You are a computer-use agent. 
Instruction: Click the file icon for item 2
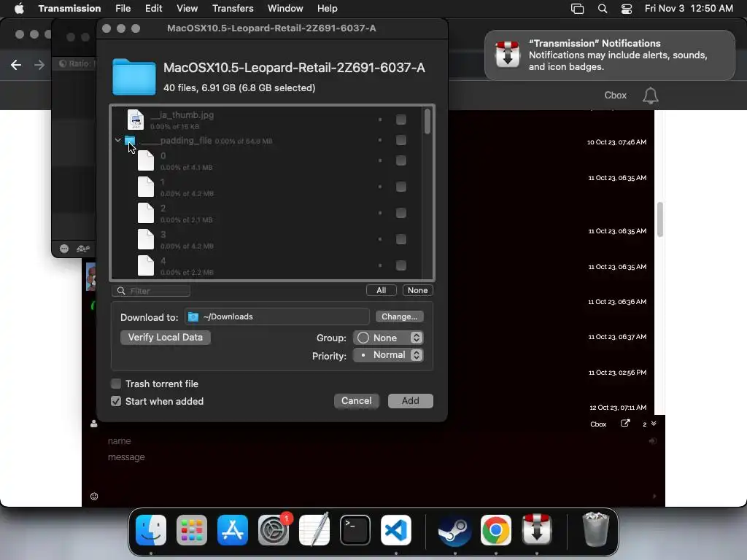(x=146, y=213)
